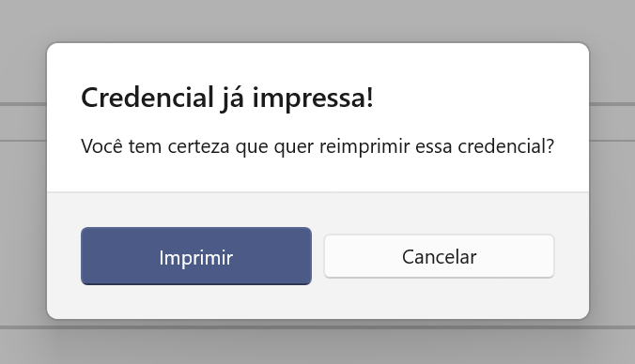The image size is (635, 364).
Task: Choose Cancelar to abort reprinting
Action: click(x=439, y=256)
